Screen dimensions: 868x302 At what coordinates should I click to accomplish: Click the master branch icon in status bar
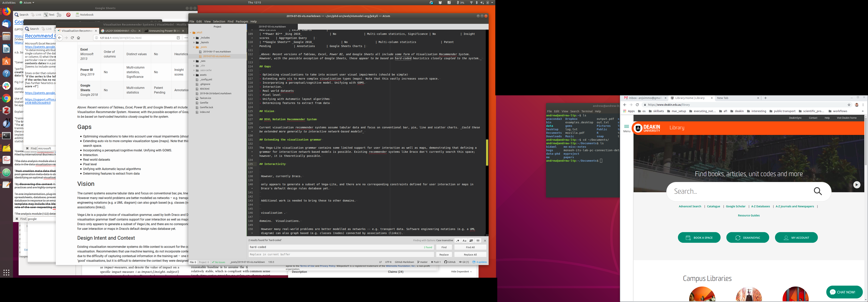[x=418, y=262]
